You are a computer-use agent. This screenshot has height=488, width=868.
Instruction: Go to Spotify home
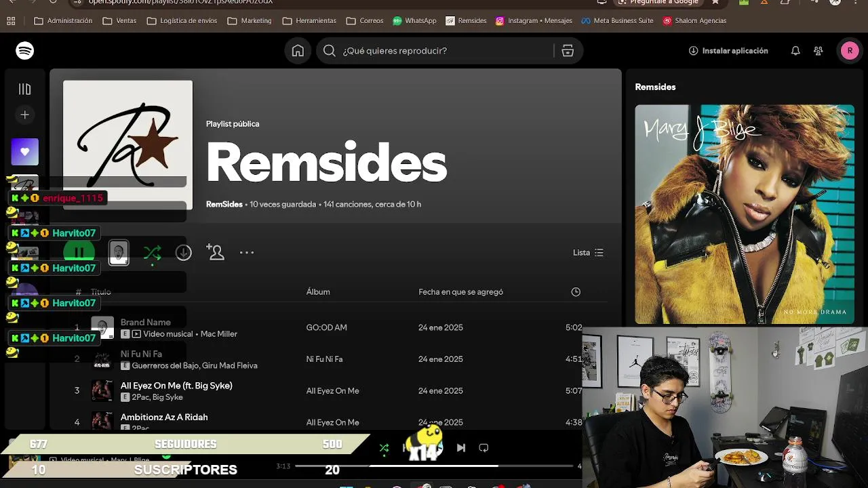pos(298,51)
